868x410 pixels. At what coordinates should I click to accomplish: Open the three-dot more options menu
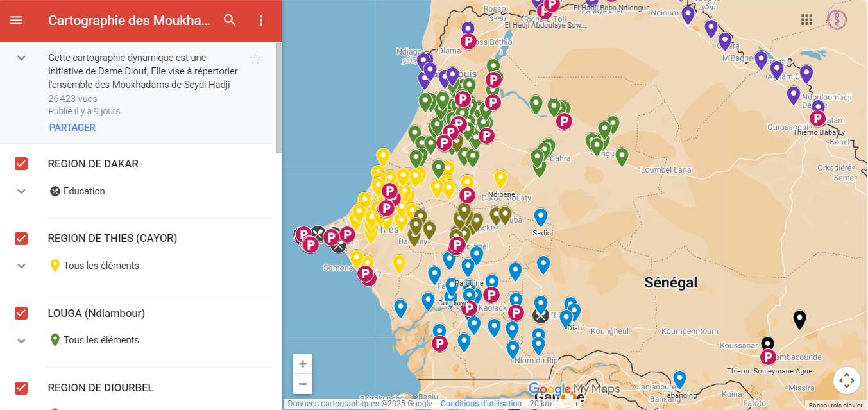(261, 21)
